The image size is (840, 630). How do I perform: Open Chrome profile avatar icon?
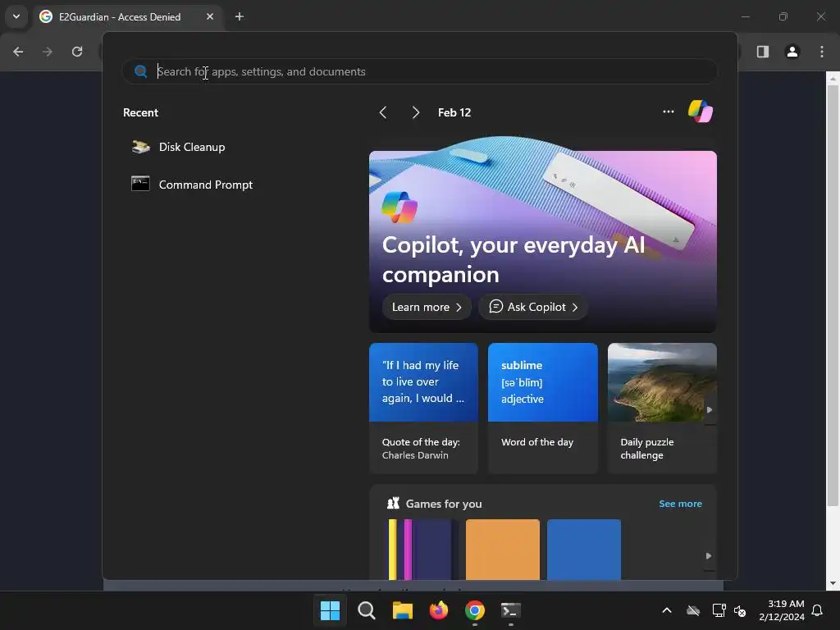point(792,52)
